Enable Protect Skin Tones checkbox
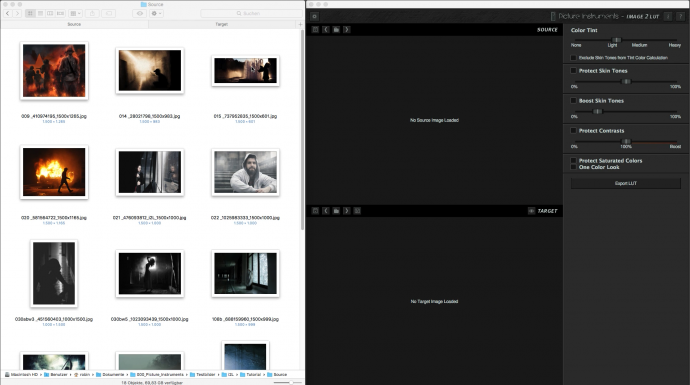The image size is (690, 385). [x=573, y=70]
